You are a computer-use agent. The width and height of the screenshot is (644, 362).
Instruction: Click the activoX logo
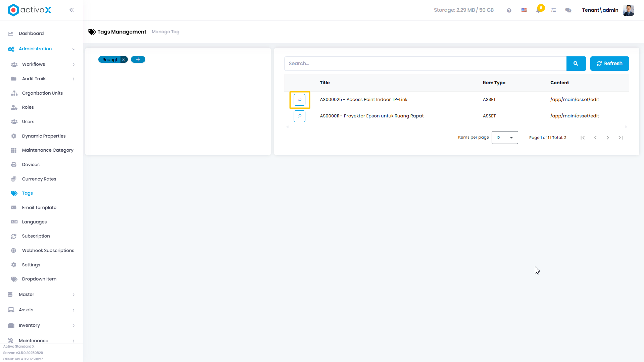click(x=30, y=10)
